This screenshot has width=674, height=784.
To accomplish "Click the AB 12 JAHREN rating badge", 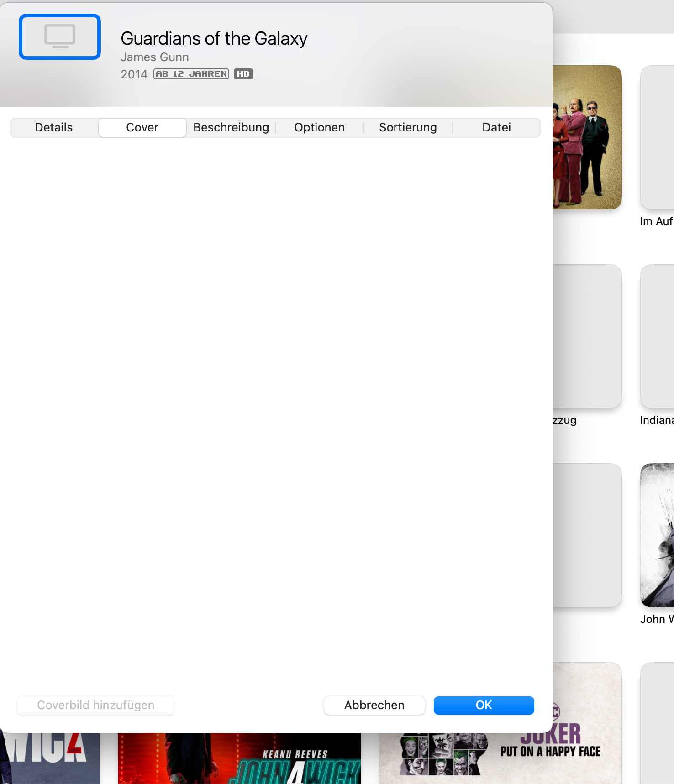I will (x=191, y=74).
